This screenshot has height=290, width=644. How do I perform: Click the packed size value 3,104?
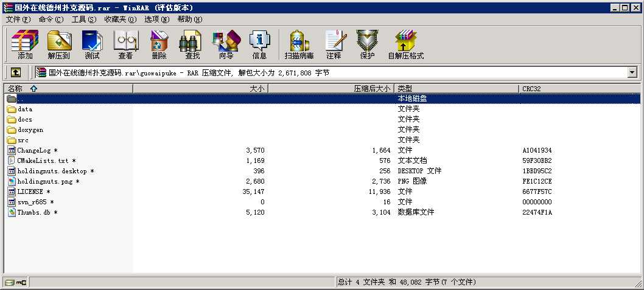pos(381,212)
